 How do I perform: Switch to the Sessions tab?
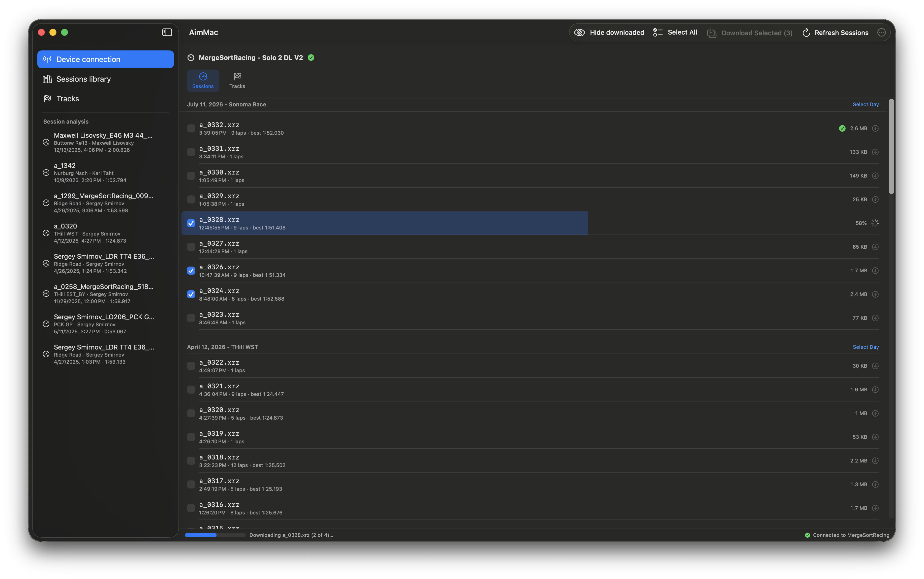203,80
